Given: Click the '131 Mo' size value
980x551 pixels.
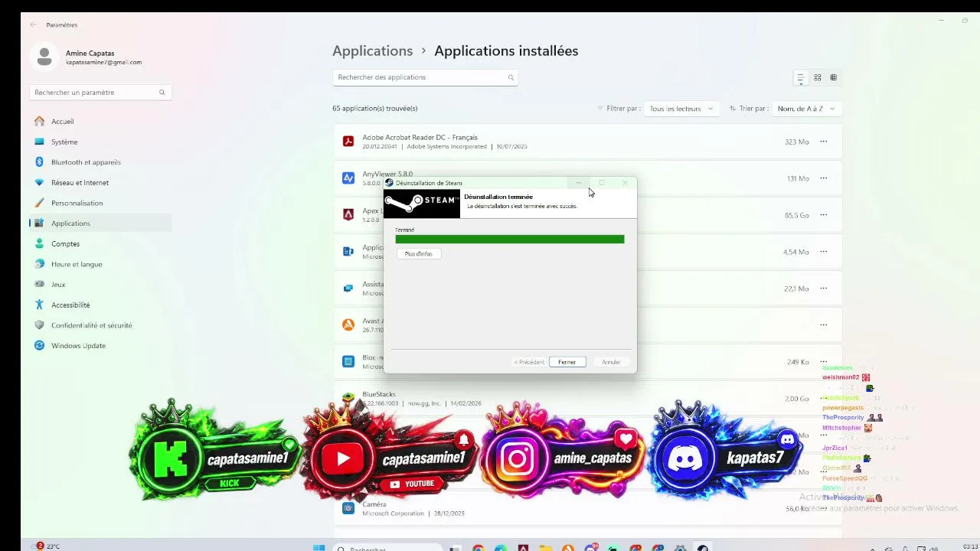Looking at the screenshot, I should coord(798,179).
